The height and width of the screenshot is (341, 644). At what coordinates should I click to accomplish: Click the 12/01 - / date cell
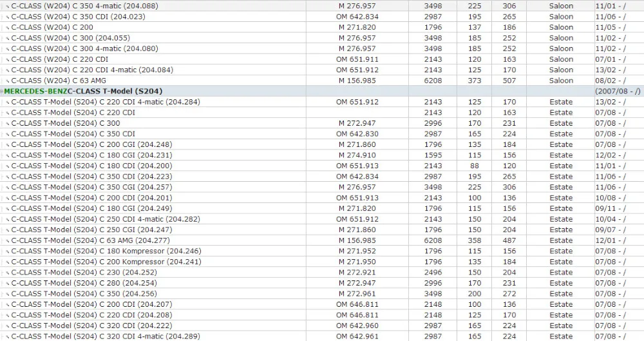pos(611,240)
